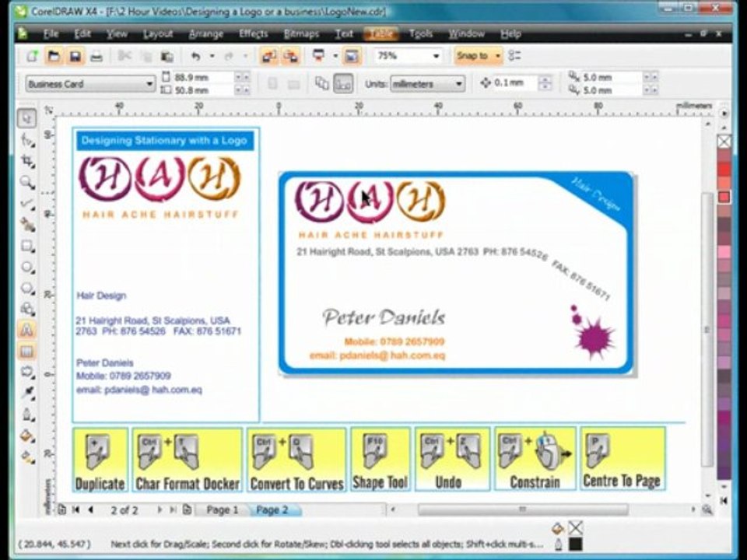The image size is (747, 560).
Task: Click the Paste clipboard icon
Action: tap(167, 56)
